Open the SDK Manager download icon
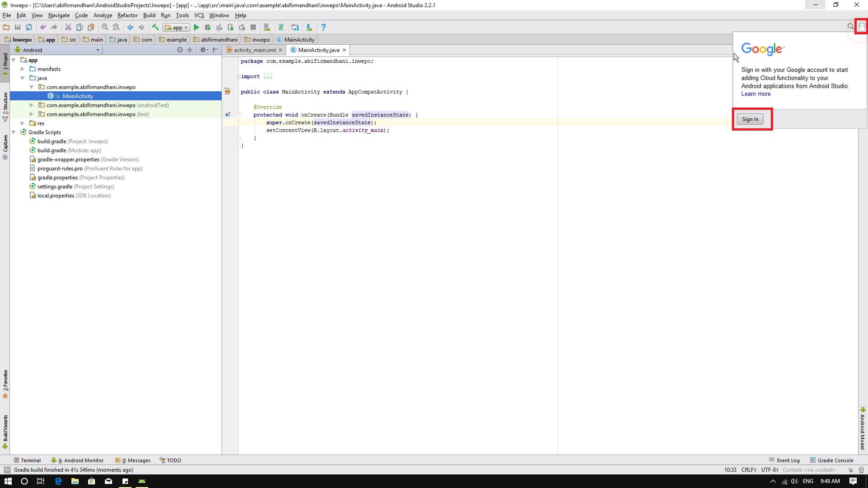Viewport: 868px width, 488px height. (x=309, y=28)
